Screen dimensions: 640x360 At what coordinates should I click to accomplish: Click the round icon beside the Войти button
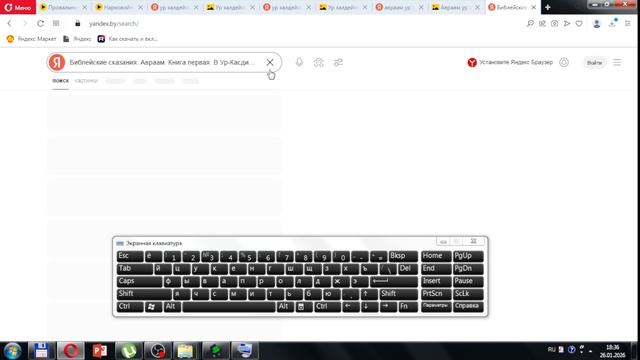click(x=564, y=62)
